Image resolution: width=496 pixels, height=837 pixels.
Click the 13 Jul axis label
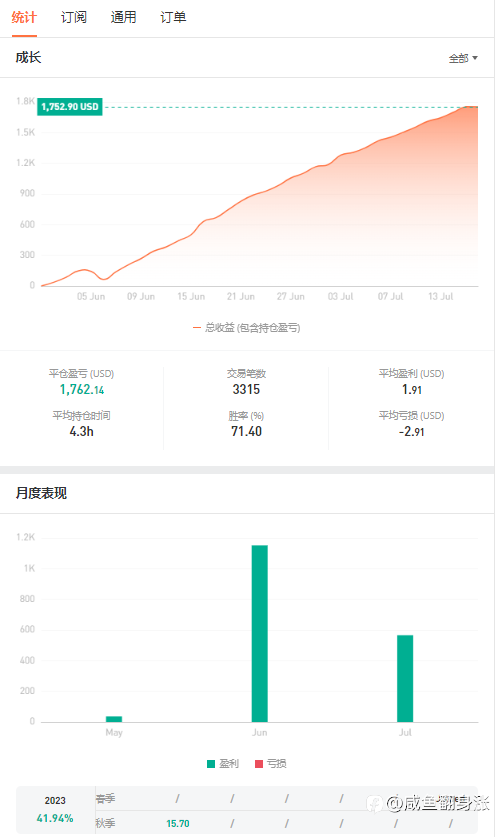click(x=440, y=296)
